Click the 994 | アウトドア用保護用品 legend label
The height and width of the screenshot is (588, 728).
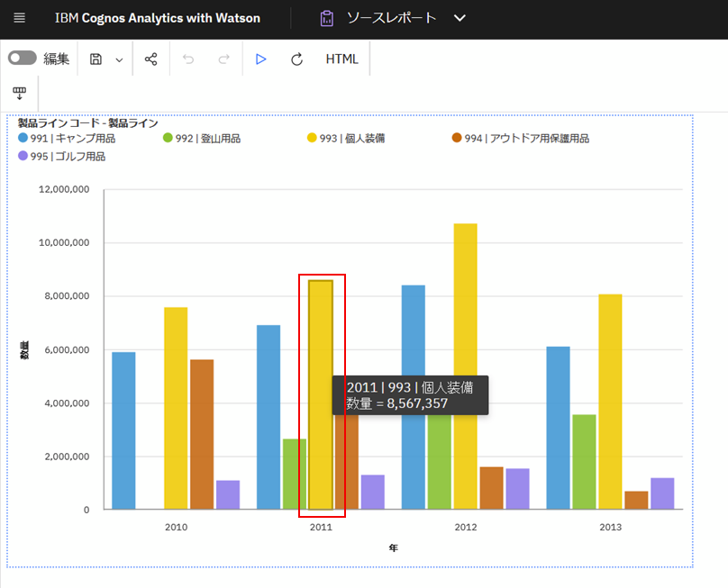pyautogui.click(x=527, y=139)
